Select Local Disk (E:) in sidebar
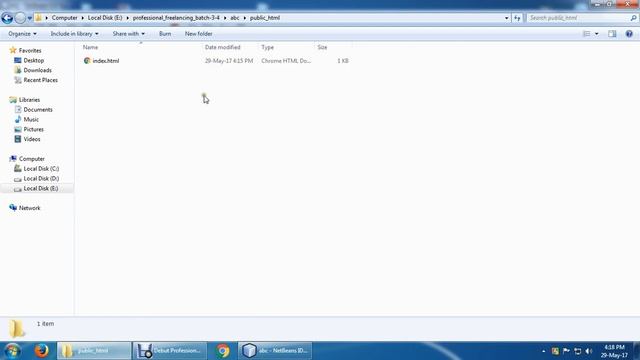The image size is (640, 360). click(41, 188)
